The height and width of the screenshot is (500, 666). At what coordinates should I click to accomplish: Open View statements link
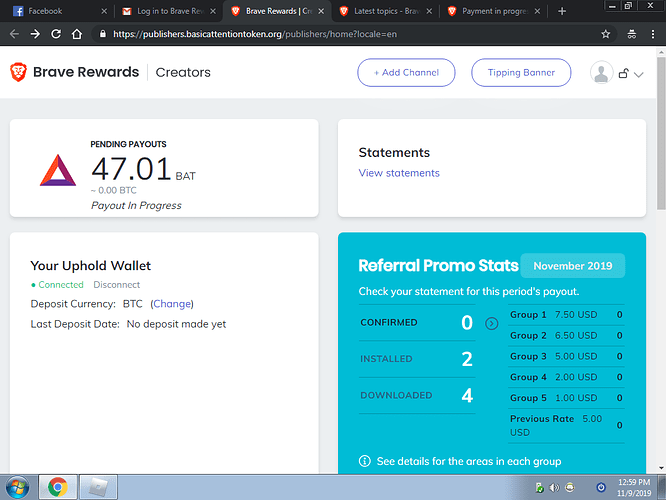click(x=399, y=173)
